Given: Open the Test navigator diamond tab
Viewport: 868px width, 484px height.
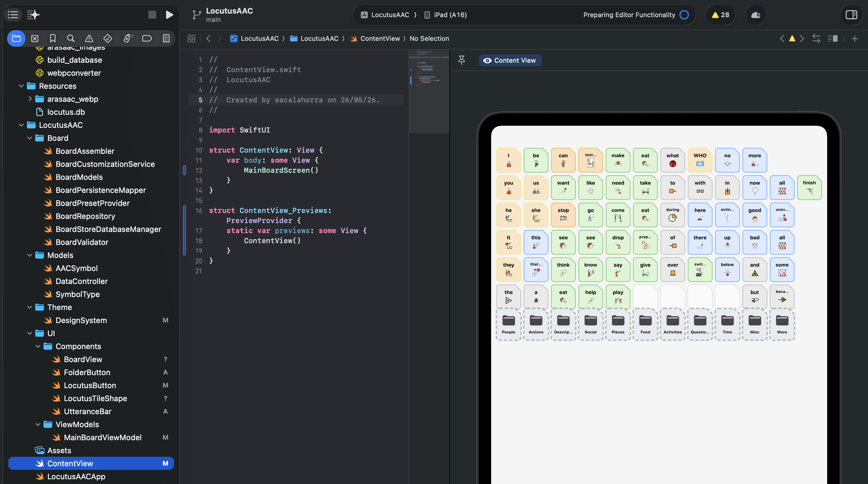Looking at the screenshot, I should coord(107,38).
